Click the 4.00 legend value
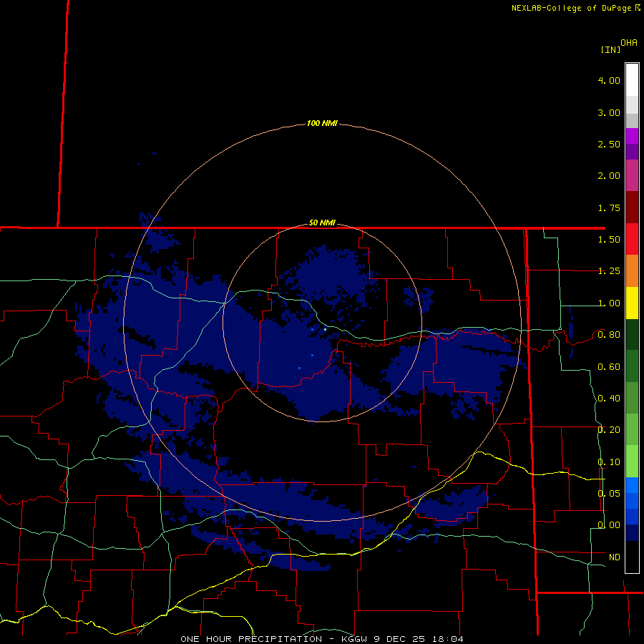This screenshot has height=644, width=644. [609, 80]
